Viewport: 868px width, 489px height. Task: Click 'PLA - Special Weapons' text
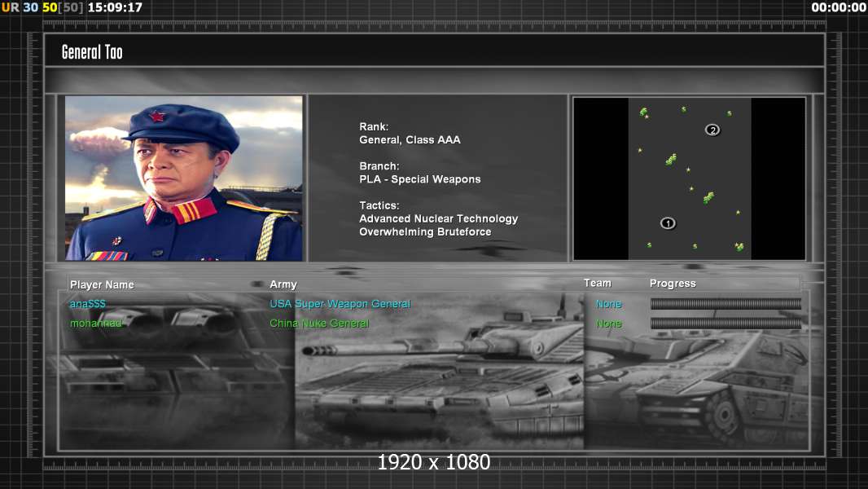pos(419,179)
